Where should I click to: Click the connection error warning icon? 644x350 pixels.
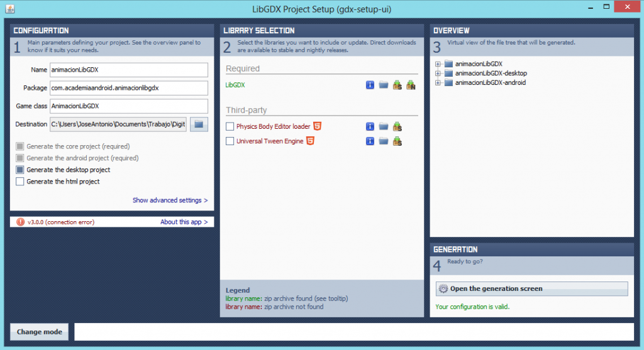point(20,222)
